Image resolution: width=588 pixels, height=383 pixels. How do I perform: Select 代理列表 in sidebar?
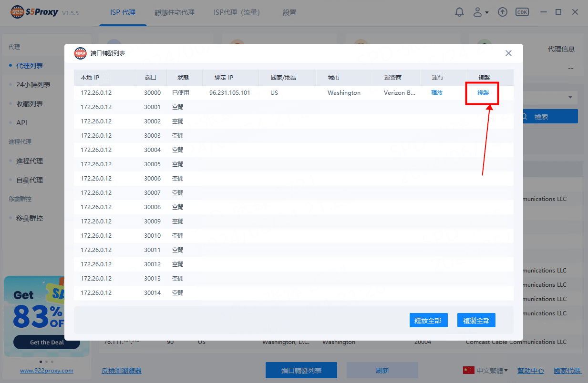tap(30, 66)
